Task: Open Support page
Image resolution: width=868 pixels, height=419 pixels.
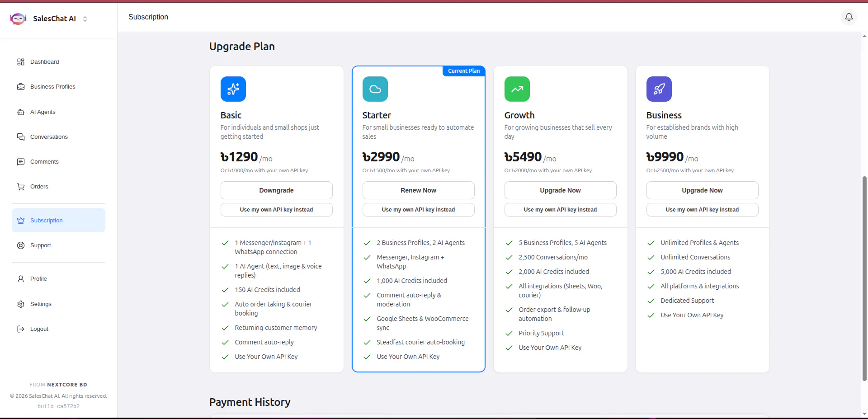Action: (58, 245)
